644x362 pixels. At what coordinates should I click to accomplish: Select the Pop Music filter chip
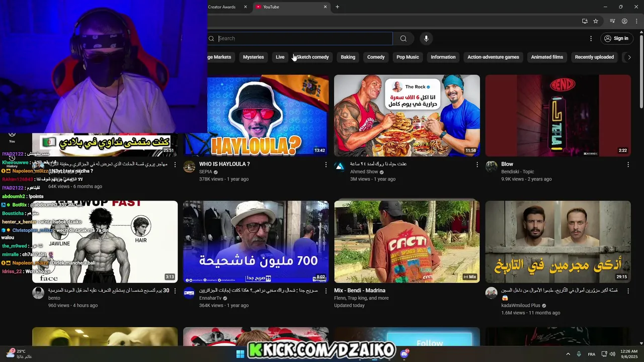pyautogui.click(x=408, y=57)
